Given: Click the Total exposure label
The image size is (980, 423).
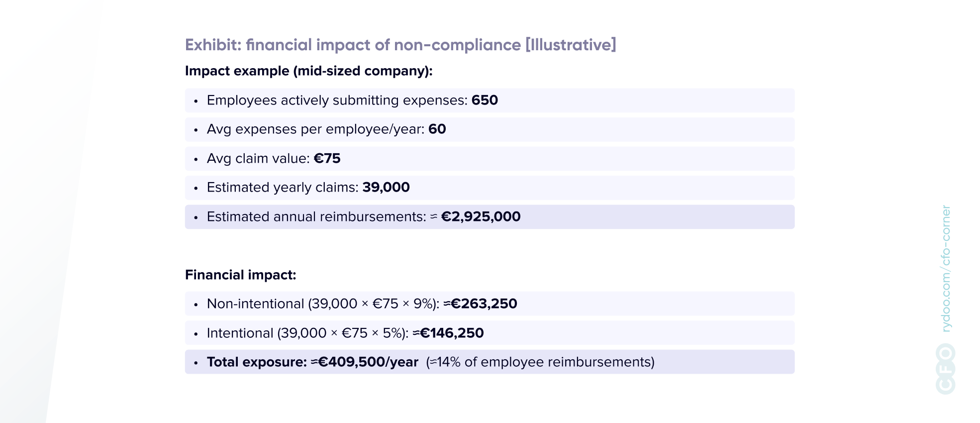Looking at the screenshot, I should click(257, 362).
